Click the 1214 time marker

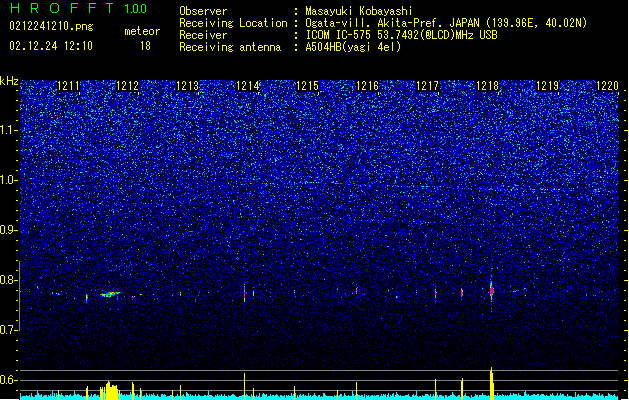pyautogui.click(x=248, y=86)
